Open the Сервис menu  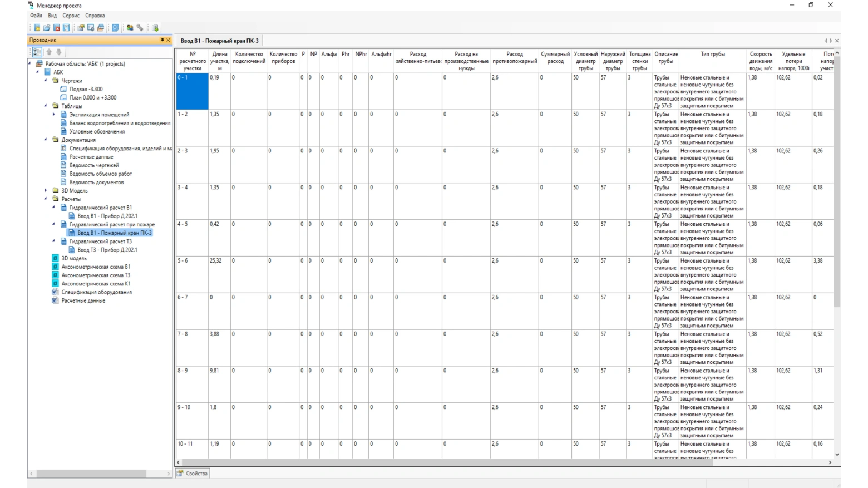click(71, 16)
